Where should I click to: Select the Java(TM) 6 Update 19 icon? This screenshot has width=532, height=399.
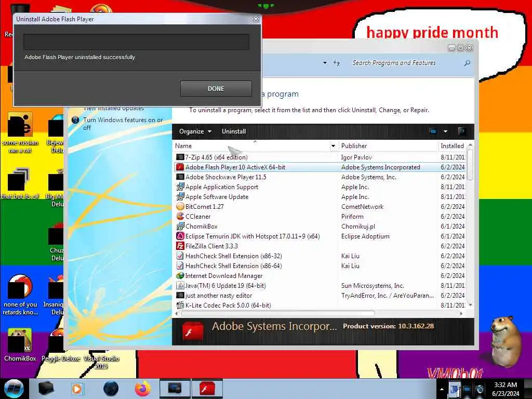(x=180, y=285)
